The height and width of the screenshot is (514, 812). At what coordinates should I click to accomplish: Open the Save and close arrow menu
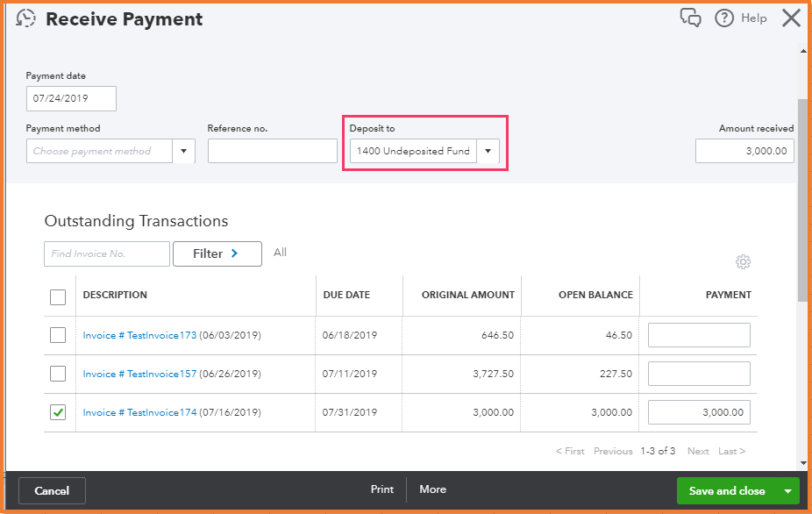pyautogui.click(x=788, y=491)
